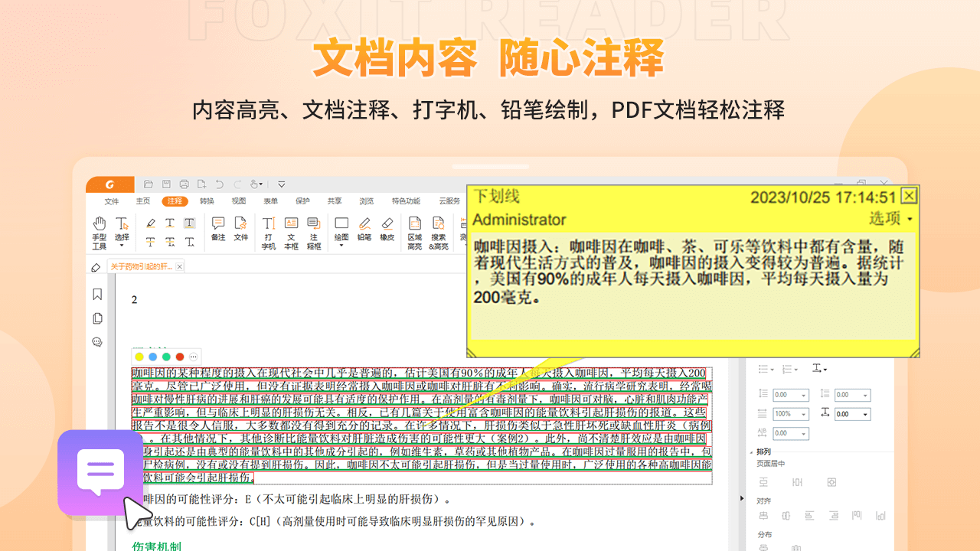Pick the yellow annotation color swatch
The width and height of the screenshot is (980, 551).
139,357
